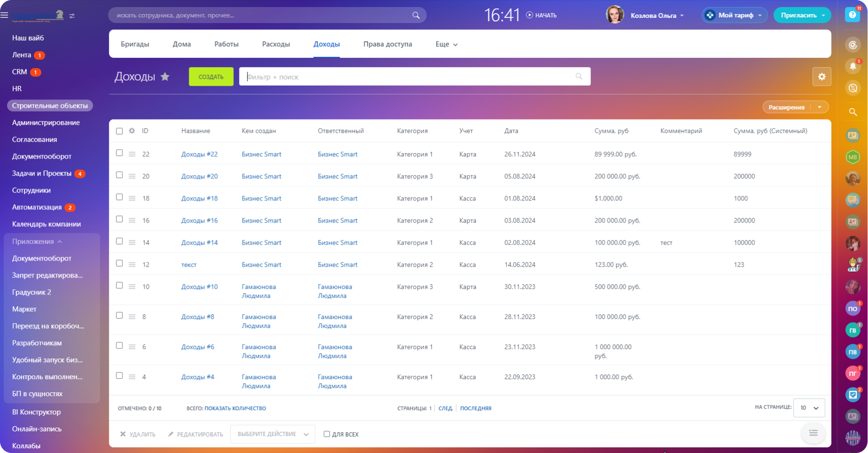Viewport: 868px width, 453px height.
Task: Open Козлова Ольга profile avatar
Action: pos(615,15)
